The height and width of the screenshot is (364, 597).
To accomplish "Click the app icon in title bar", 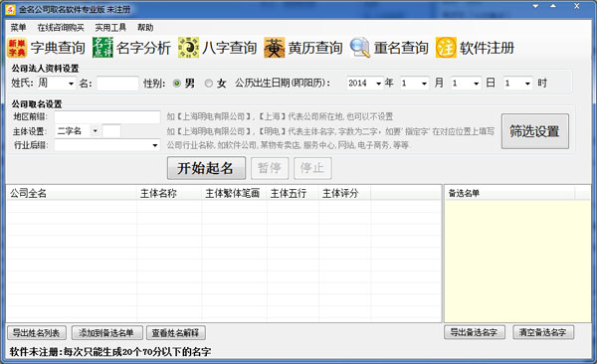I will (10, 9).
